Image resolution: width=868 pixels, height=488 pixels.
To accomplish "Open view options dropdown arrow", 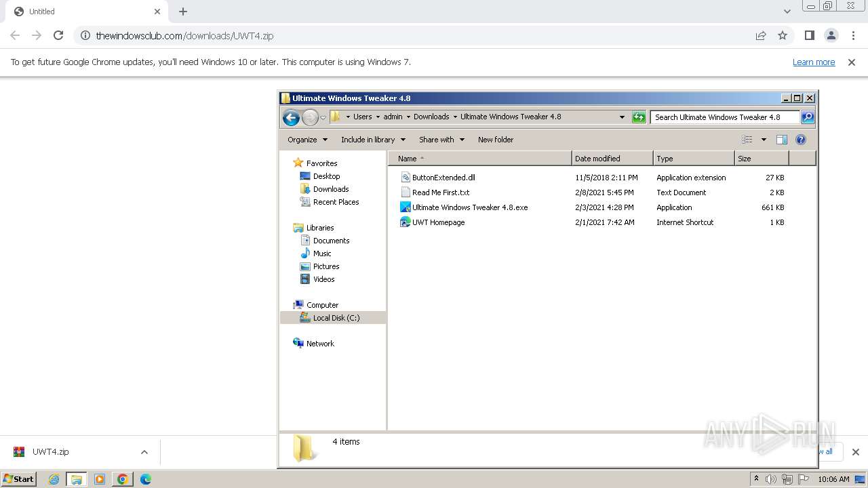I will coord(764,140).
